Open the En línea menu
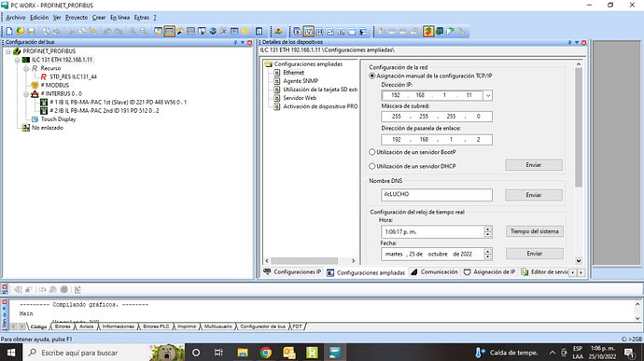Viewport: 644px width, 361px height. click(x=119, y=17)
